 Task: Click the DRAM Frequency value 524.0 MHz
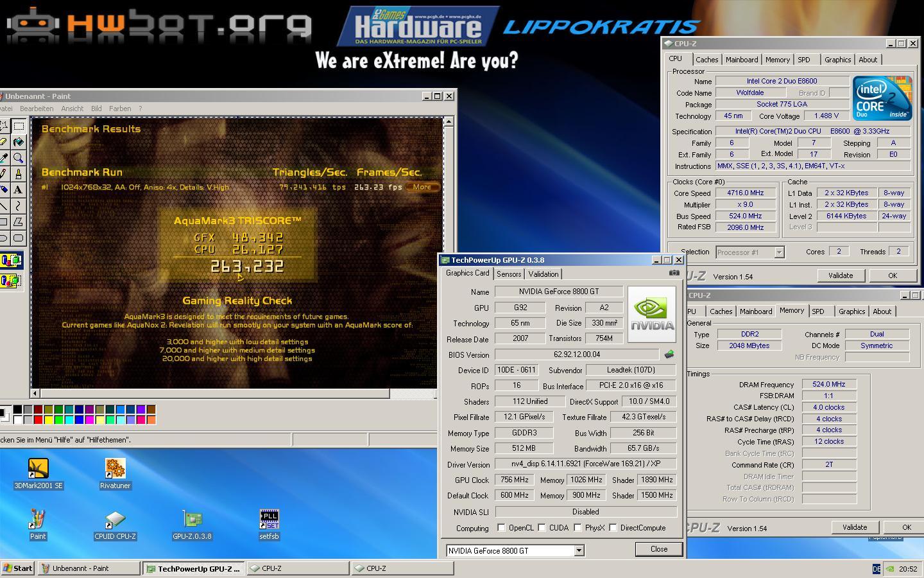[829, 385]
